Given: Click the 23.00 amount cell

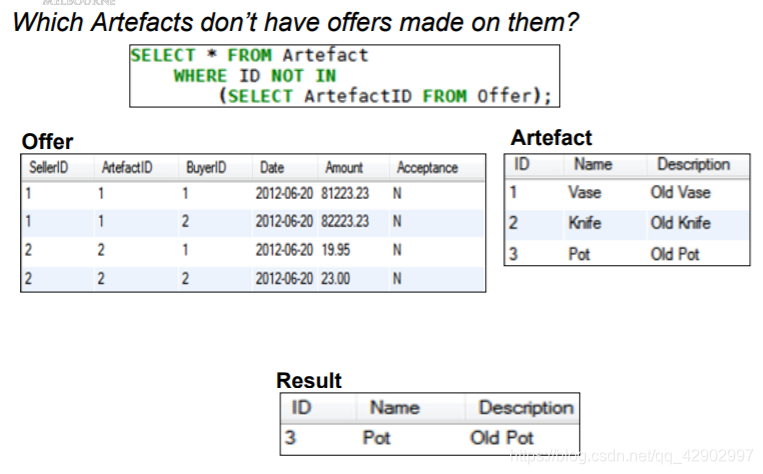Looking at the screenshot, I should coord(335,278).
